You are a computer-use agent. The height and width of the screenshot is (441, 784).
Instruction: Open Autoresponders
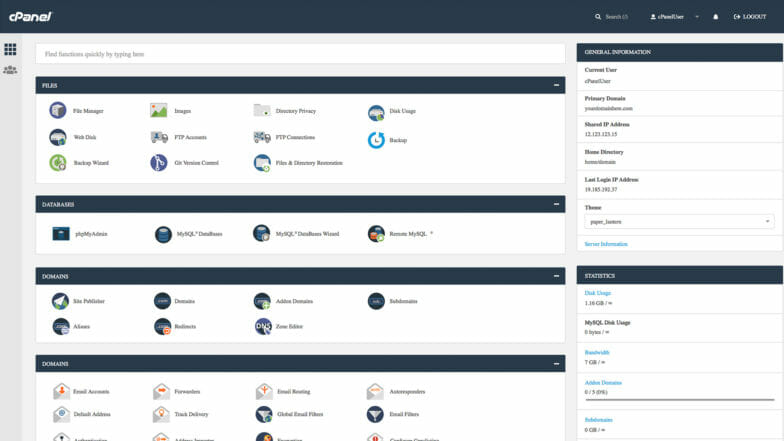(x=375, y=391)
